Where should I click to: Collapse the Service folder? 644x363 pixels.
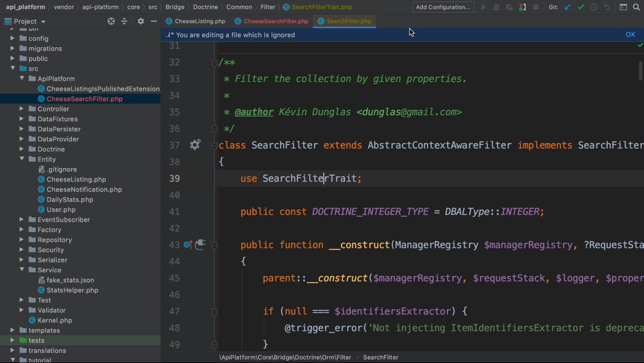22,270
